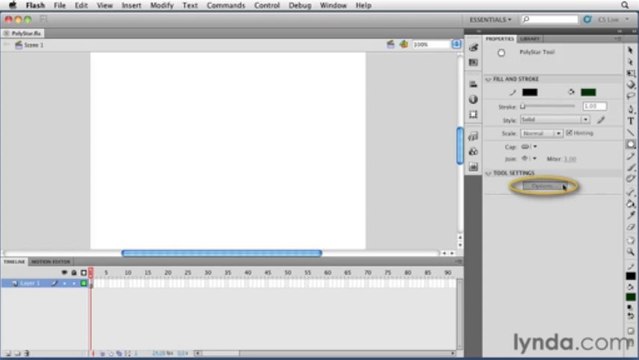
Task: Open the Modify menu
Action: click(x=161, y=5)
